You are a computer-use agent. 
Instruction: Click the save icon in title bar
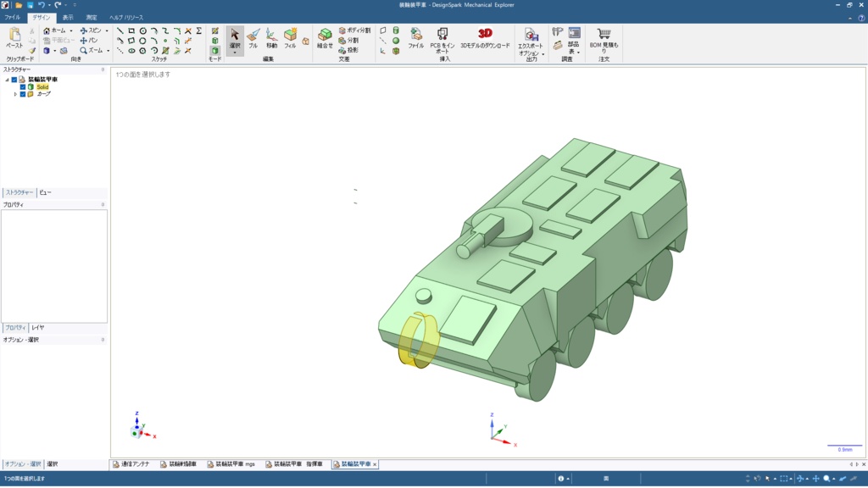point(30,5)
